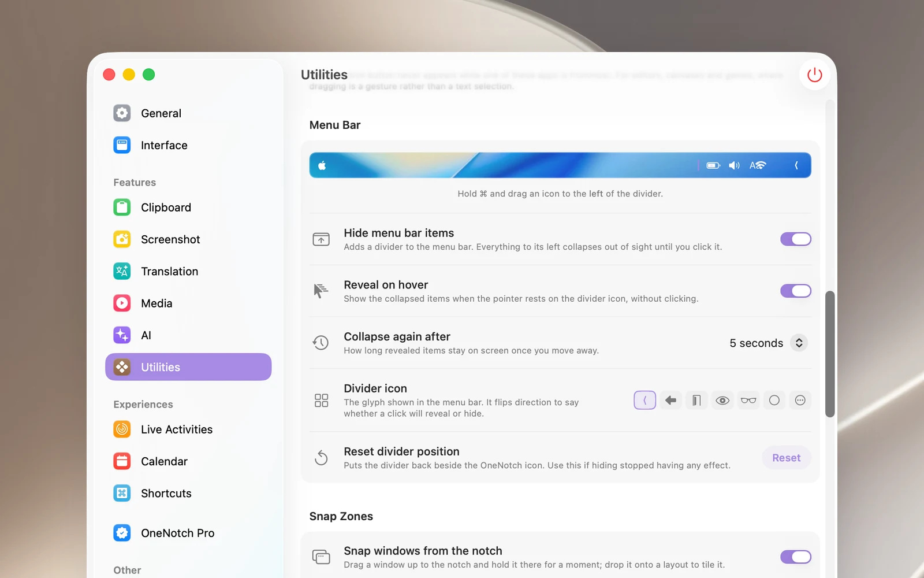
Task: Click the Screenshot camera sidebar icon
Action: tap(122, 239)
